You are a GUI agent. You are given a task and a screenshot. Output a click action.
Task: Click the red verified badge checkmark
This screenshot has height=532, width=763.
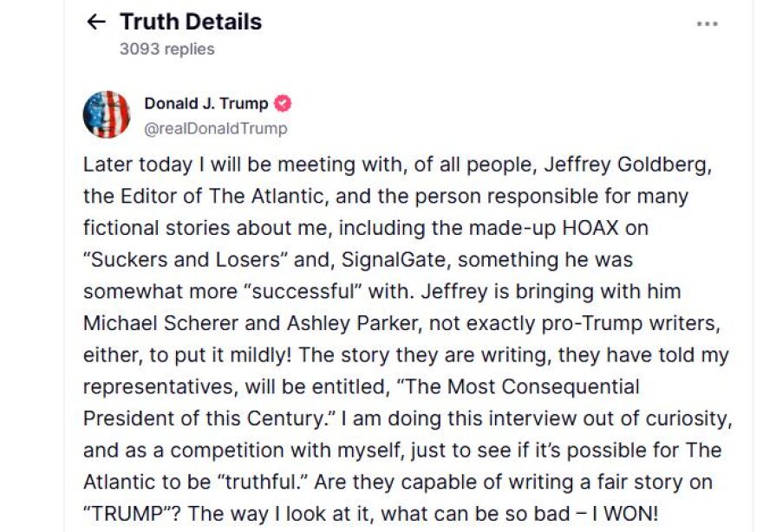pyautogui.click(x=283, y=104)
